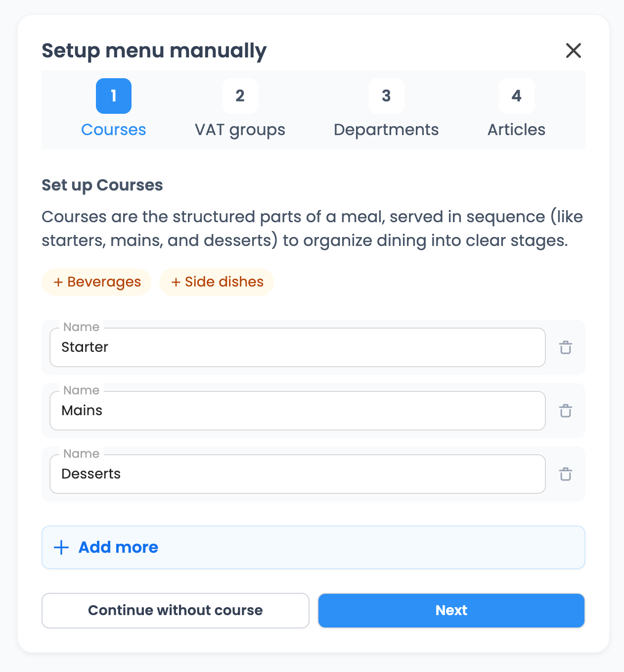Choose Continue without course
Screen dimensions: 624x672
point(176,611)
